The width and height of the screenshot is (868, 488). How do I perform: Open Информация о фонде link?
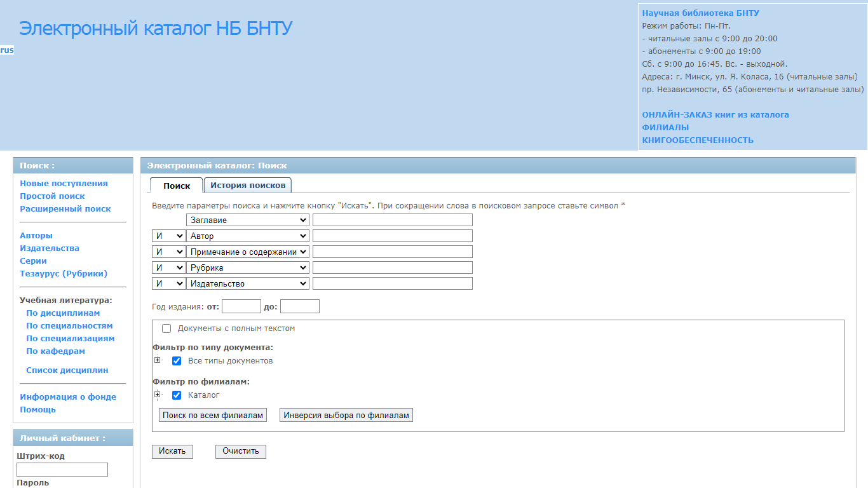(68, 397)
